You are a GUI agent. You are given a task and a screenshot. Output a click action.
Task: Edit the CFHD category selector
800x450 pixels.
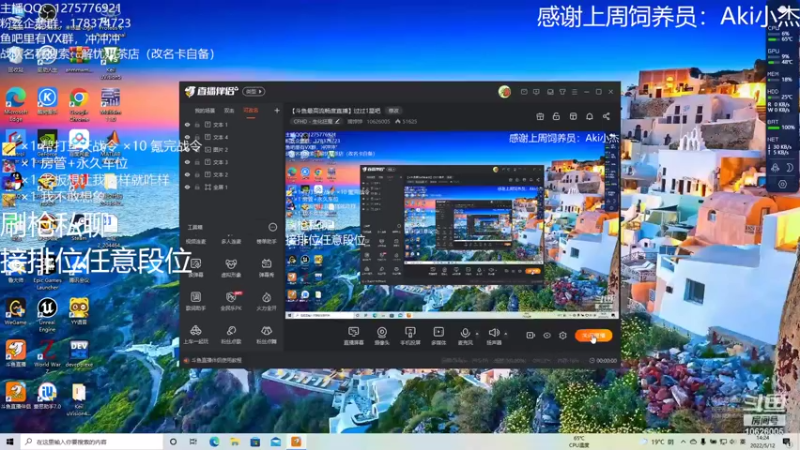tap(316, 121)
